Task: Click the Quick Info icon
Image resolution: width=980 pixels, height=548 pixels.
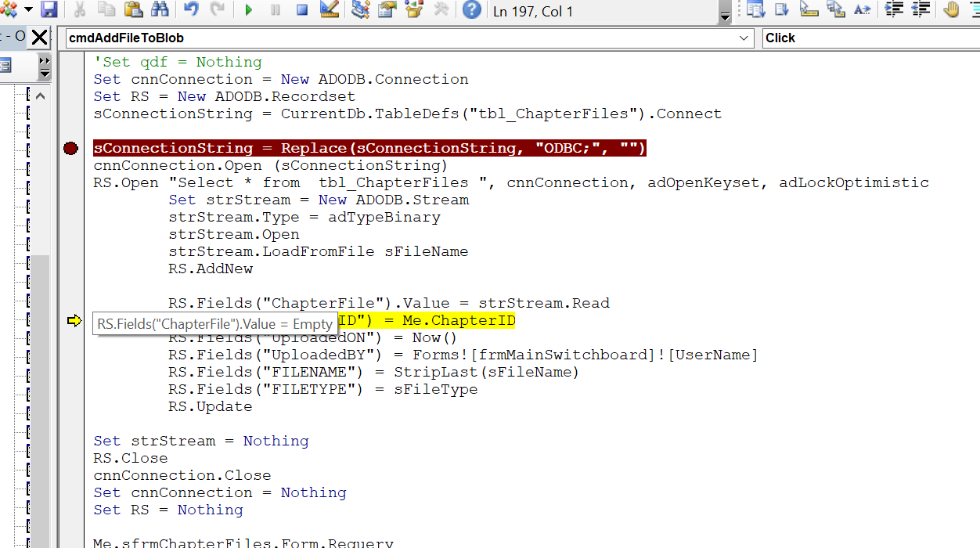Action: point(809,10)
